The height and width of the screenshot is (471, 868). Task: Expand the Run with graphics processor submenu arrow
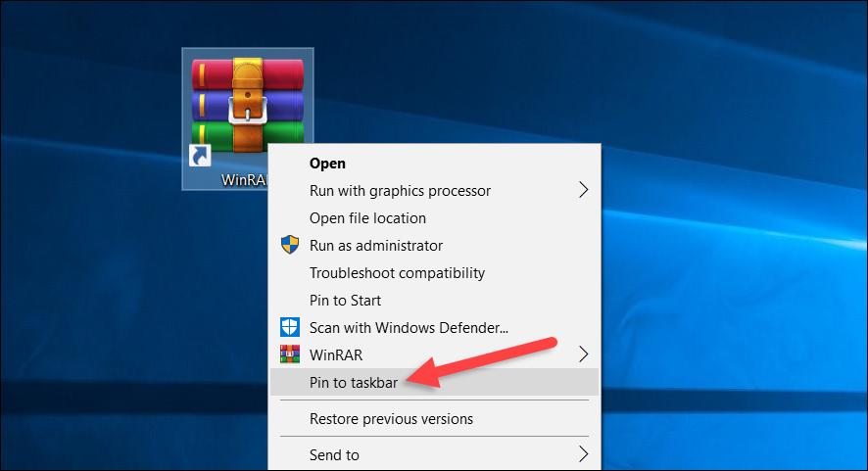point(583,190)
